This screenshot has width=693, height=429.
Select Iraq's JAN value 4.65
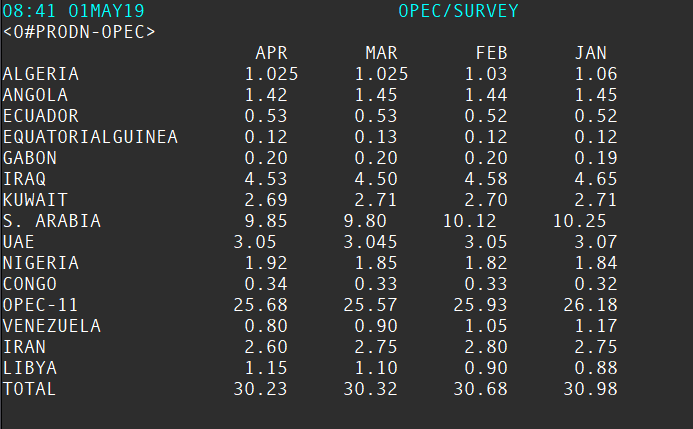click(x=596, y=179)
